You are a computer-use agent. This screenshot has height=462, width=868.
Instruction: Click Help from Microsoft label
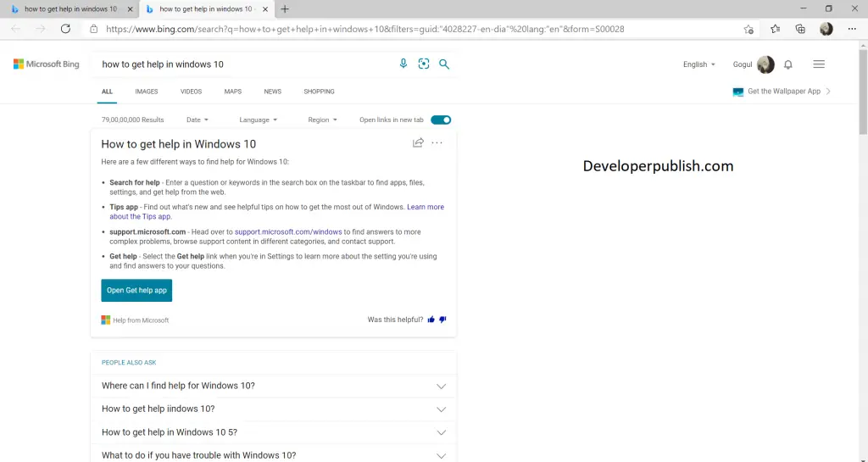141,320
